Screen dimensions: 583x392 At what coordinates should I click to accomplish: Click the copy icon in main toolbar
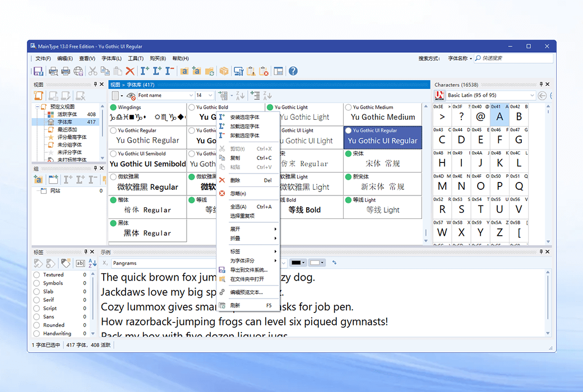[105, 71]
